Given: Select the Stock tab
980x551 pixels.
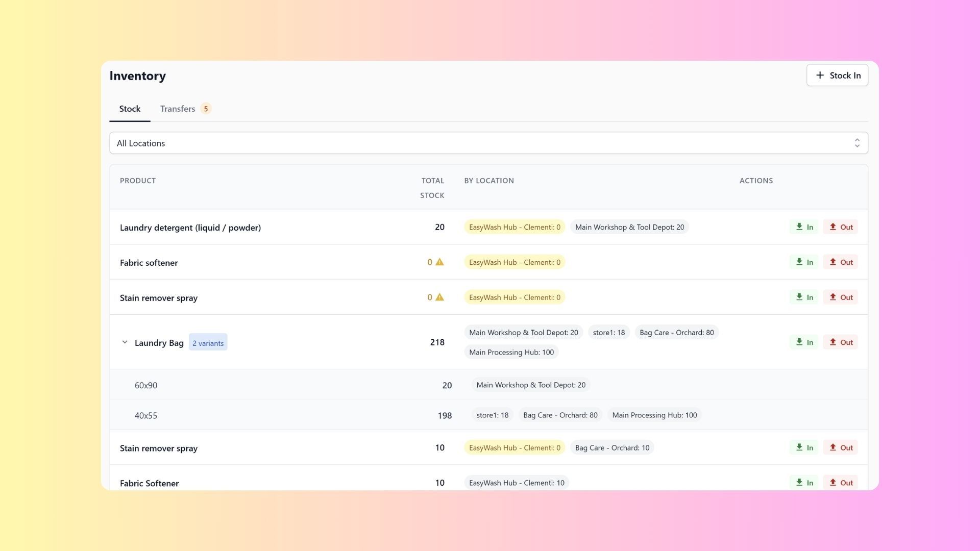Looking at the screenshot, I should pyautogui.click(x=130, y=109).
